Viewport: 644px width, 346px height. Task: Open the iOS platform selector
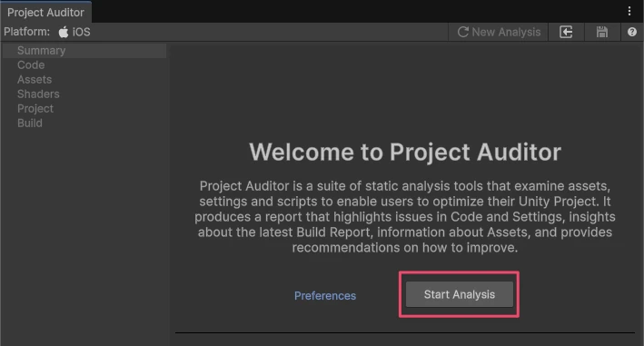pos(74,32)
